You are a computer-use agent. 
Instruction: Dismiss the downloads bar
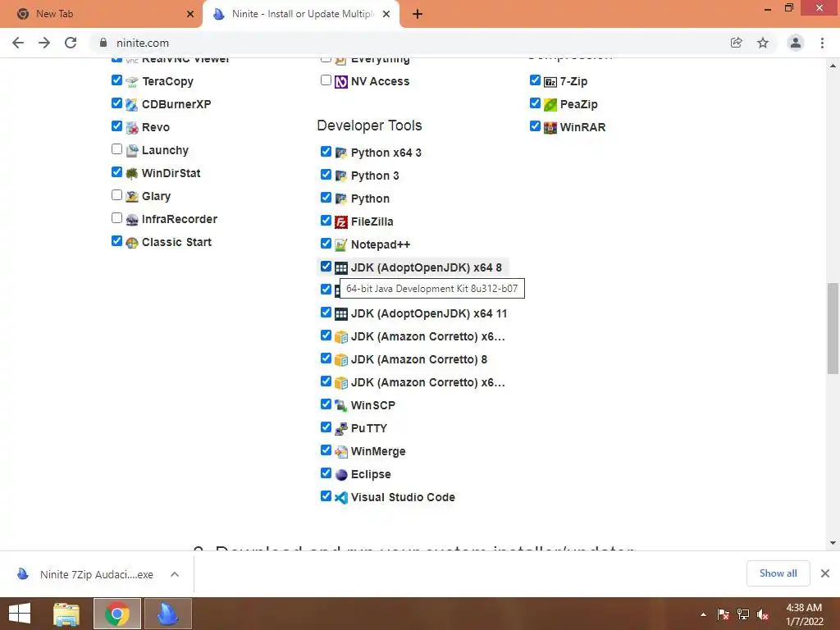(x=825, y=573)
